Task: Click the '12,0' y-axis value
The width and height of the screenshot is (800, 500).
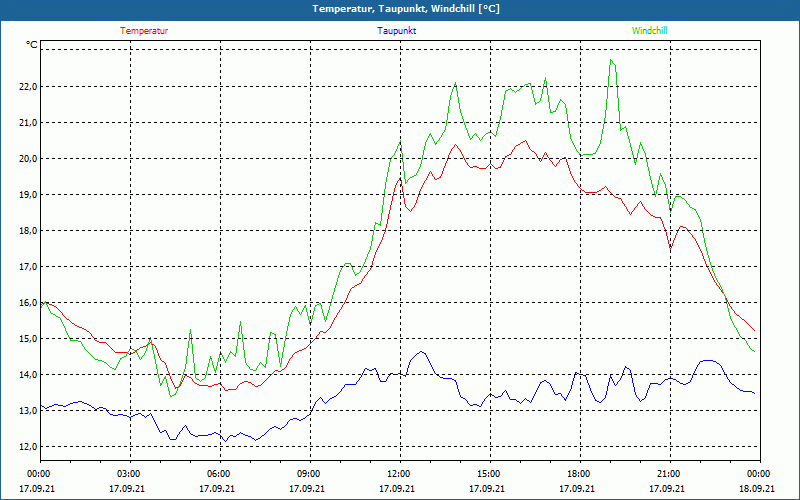Action: click(28, 447)
